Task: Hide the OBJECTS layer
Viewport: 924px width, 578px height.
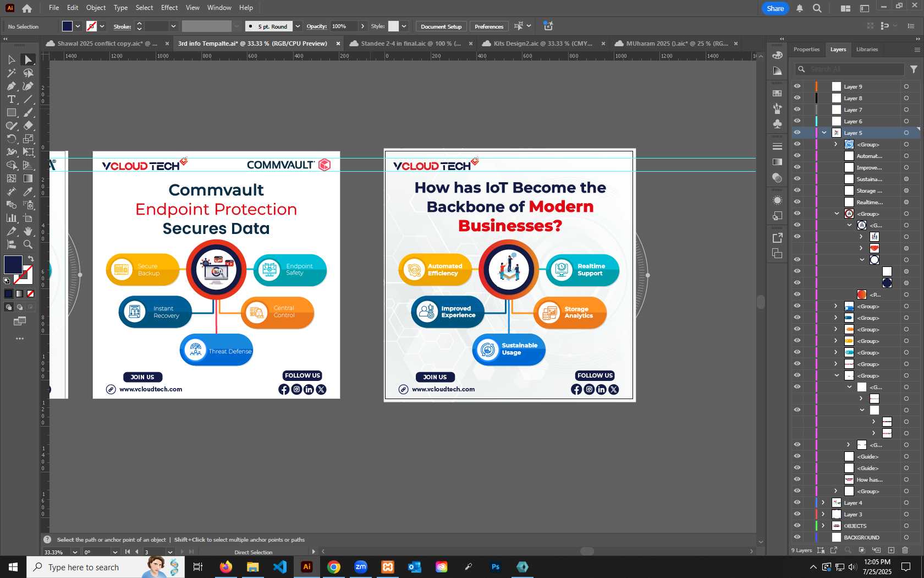Action: tap(797, 526)
